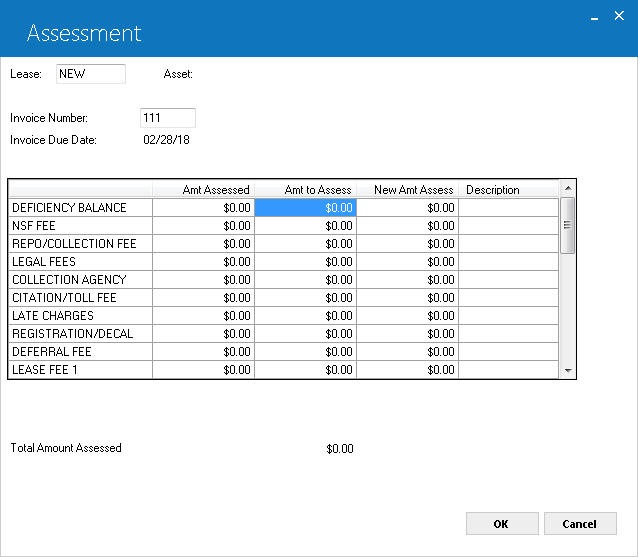Click the vertical scrollbar thumb in table
Screen dimensions: 638x557
click(567, 225)
